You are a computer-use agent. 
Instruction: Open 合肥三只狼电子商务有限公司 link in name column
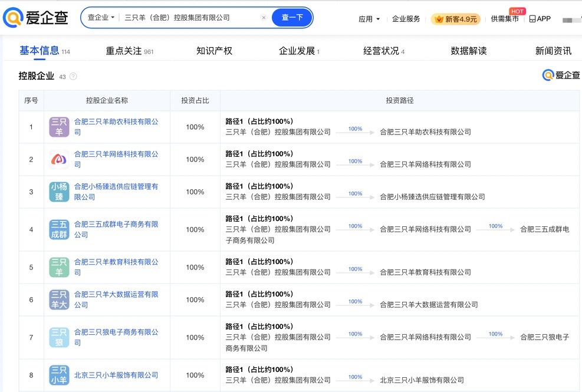(116, 337)
